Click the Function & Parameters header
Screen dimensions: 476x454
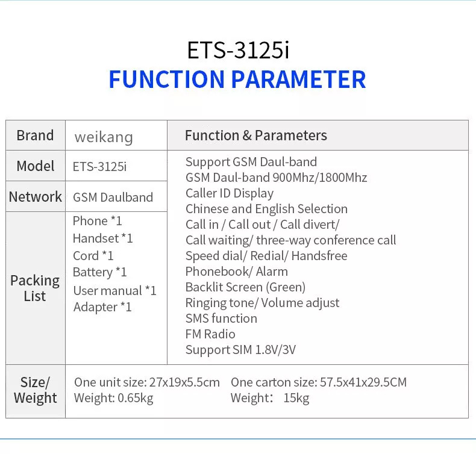coord(255,135)
